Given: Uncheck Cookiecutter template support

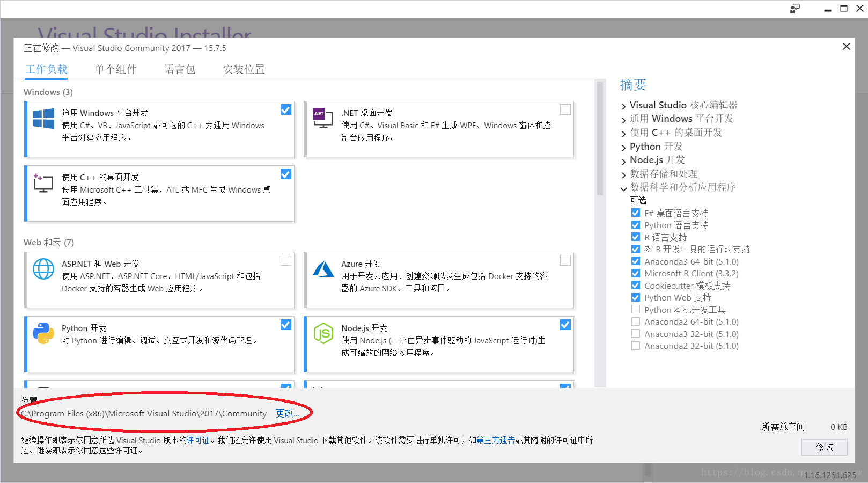Looking at the screenshot, I should (636, 286).
